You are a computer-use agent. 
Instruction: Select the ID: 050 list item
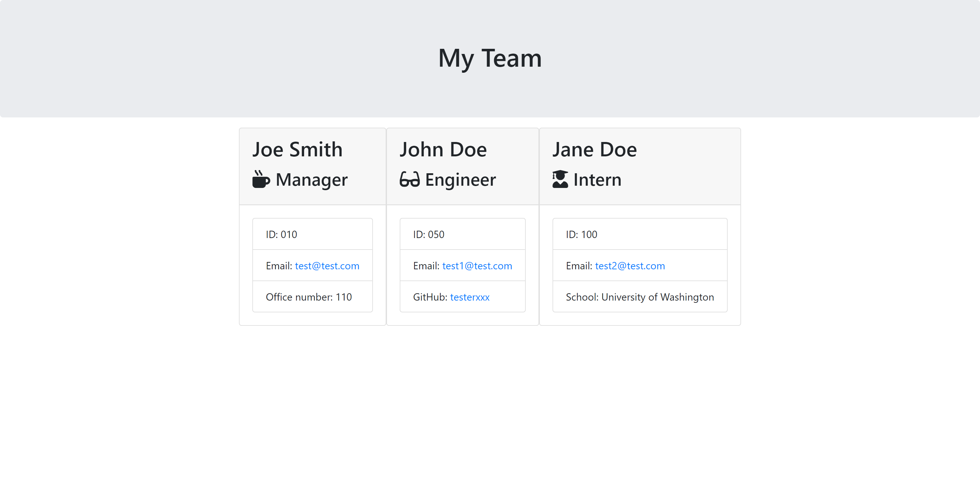tap(429, 234)
